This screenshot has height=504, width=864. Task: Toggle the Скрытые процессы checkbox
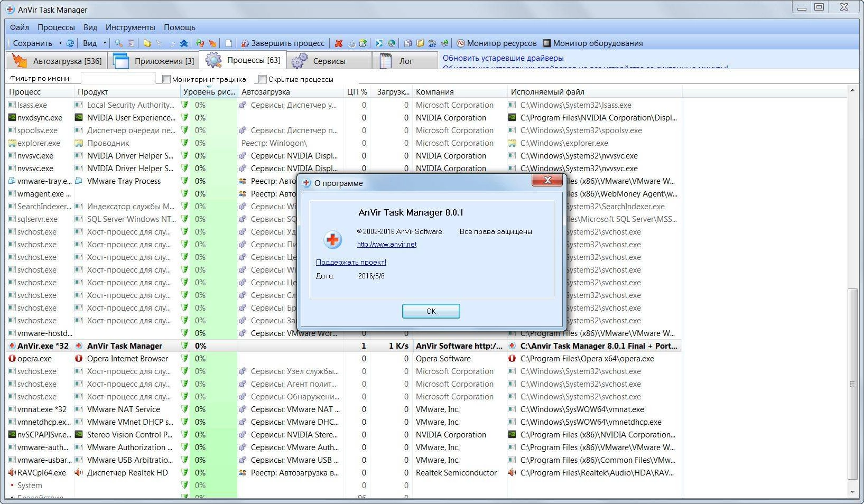coord(263,79)
